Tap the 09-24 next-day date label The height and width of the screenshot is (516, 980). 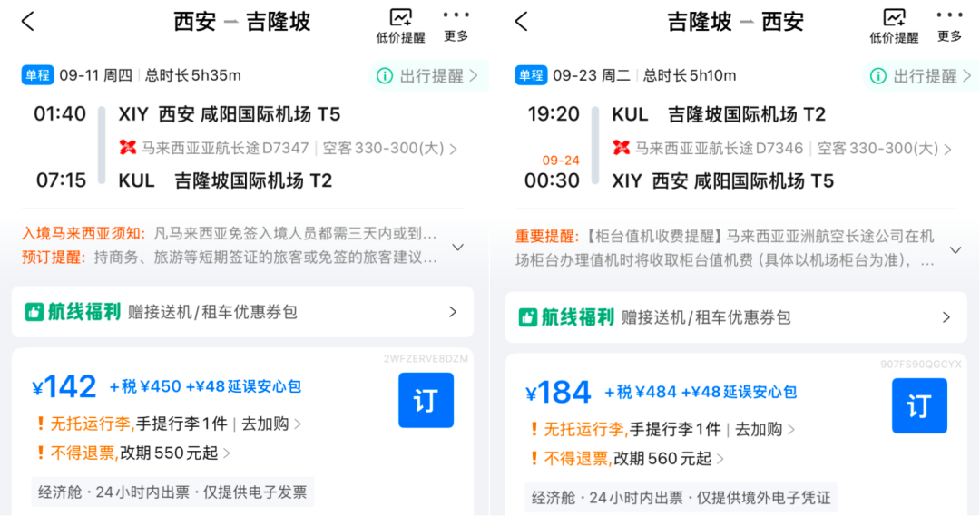point(561,161)
